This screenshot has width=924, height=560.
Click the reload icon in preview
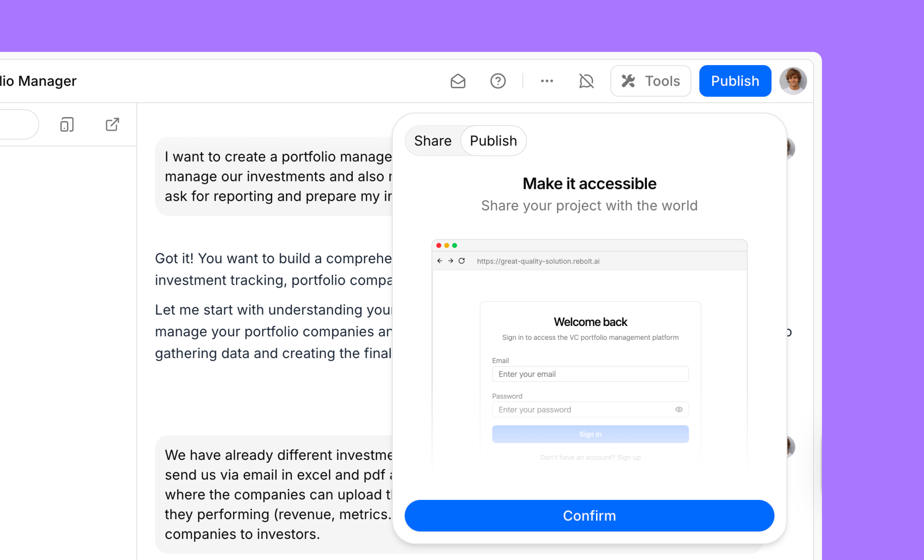click(x=462, y=261)
